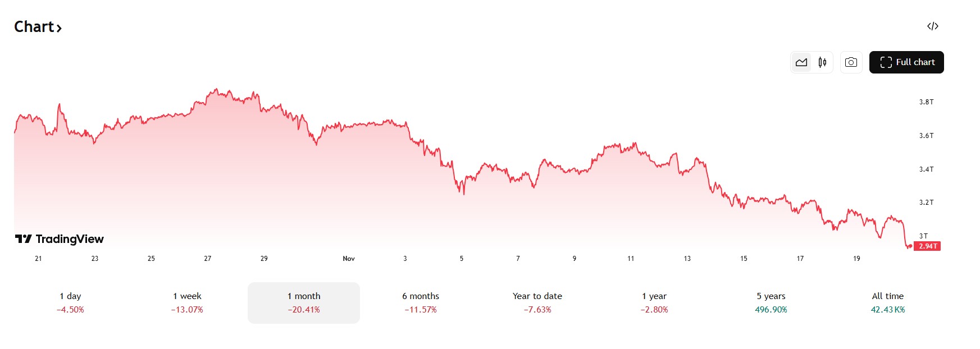The image size is (980, 349).
Task: Take a chart snapshot with camera icon
Action: click(x=851, y=62)
